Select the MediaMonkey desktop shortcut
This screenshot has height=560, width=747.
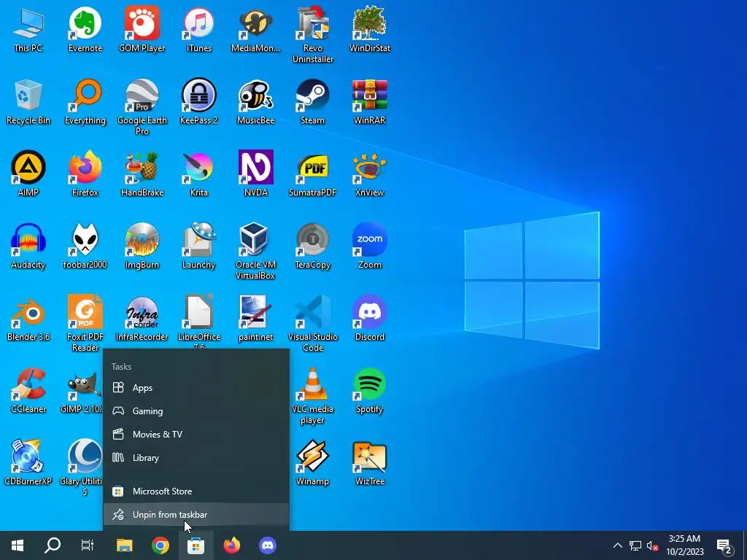coord(256,29)
